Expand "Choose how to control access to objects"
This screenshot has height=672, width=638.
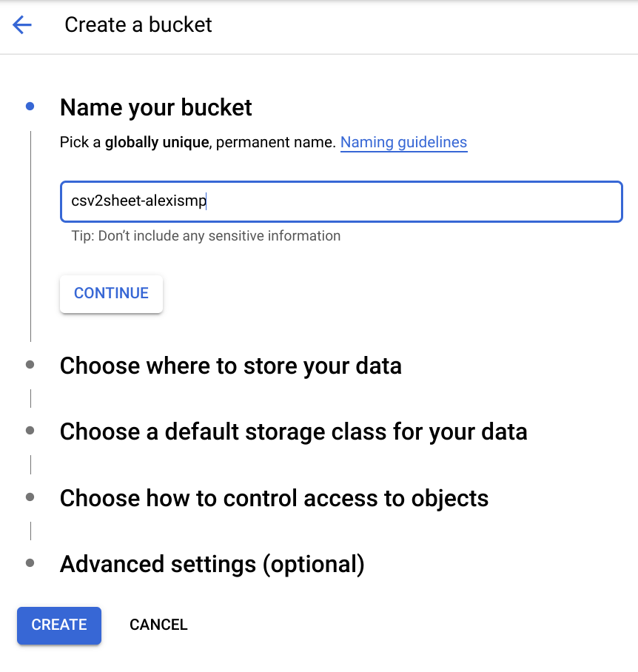click(x=274, y=498)
